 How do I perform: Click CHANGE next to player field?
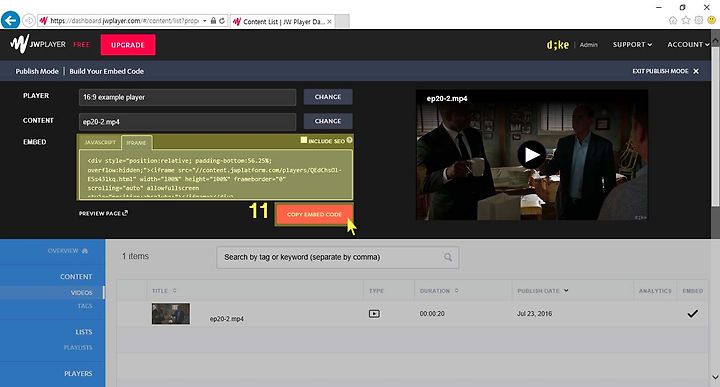point(328,97)
